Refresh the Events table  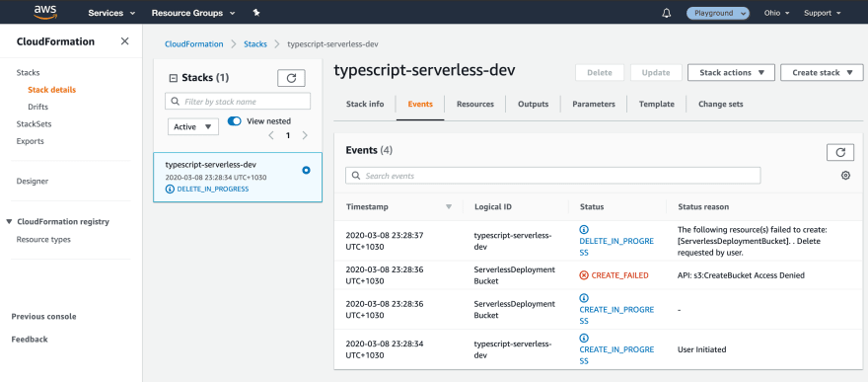[840, 152]
